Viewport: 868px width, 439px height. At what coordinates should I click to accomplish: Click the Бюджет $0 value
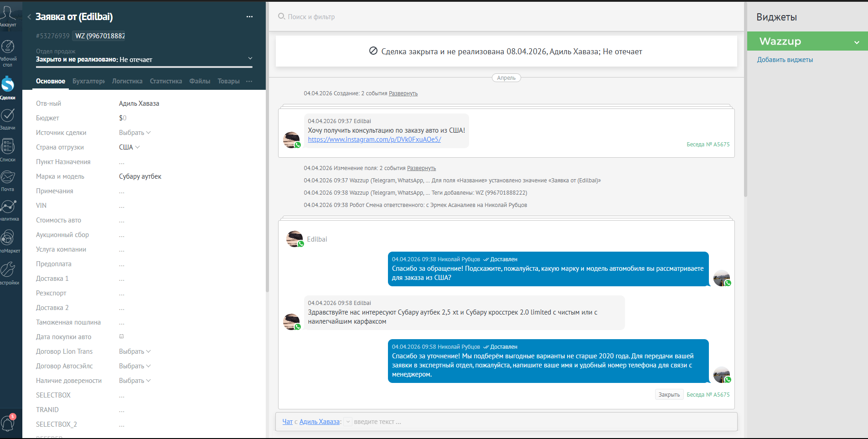coord(123,118)
